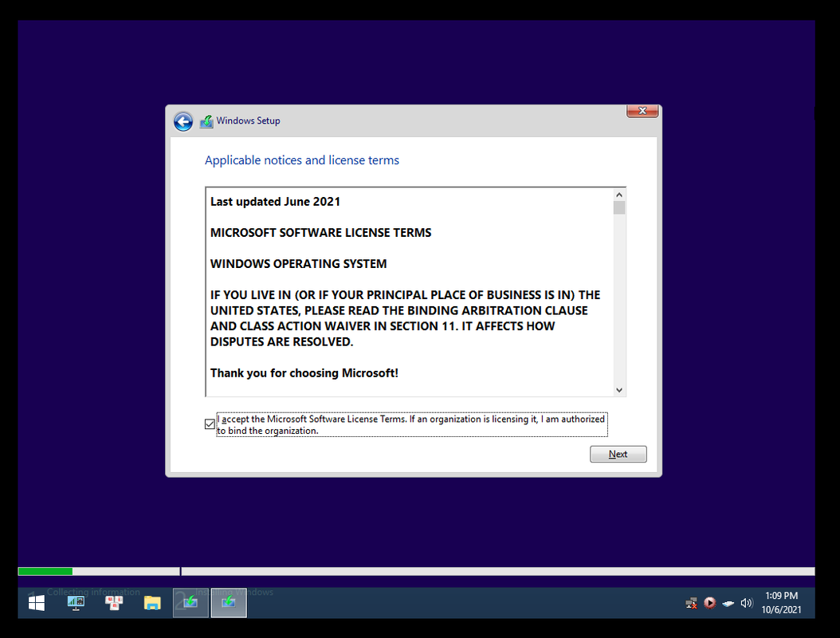Click the 'I accept the Microsoft Software License Terms' label
This screenshot has height=638, width=840.
(x=411, y=424)
